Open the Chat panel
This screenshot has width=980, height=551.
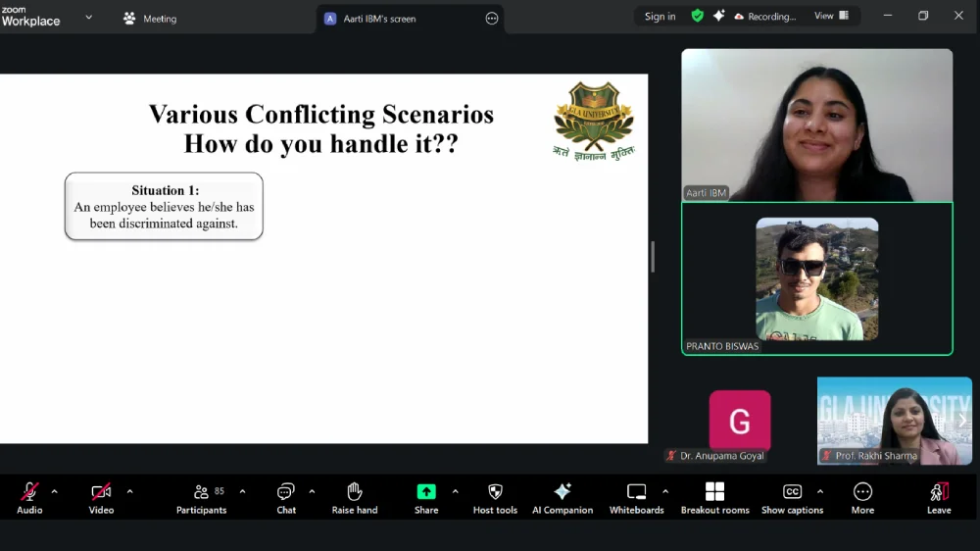[x=286, y=497]
